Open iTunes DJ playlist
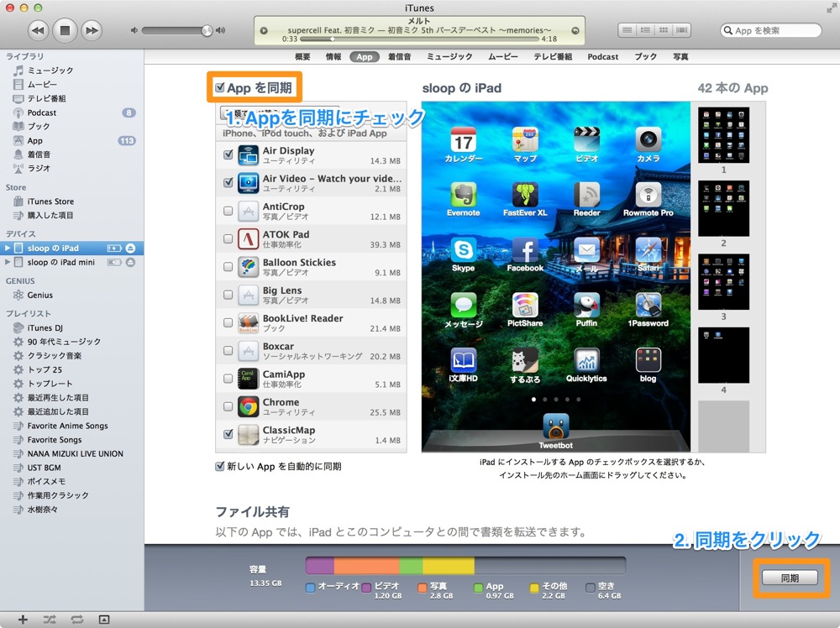The height and width of the screenshot is (628, 840). coord(45,327)
